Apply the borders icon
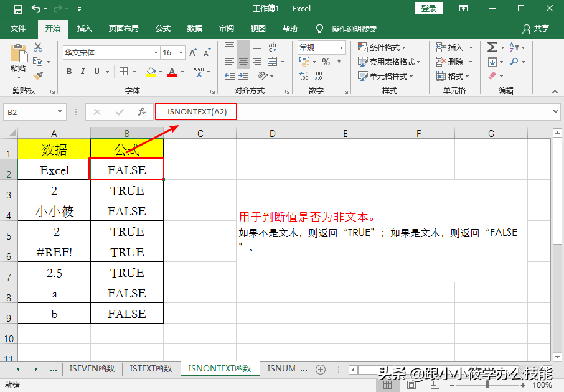This screenshot has width=564, height=392. (x=124, y=72)
